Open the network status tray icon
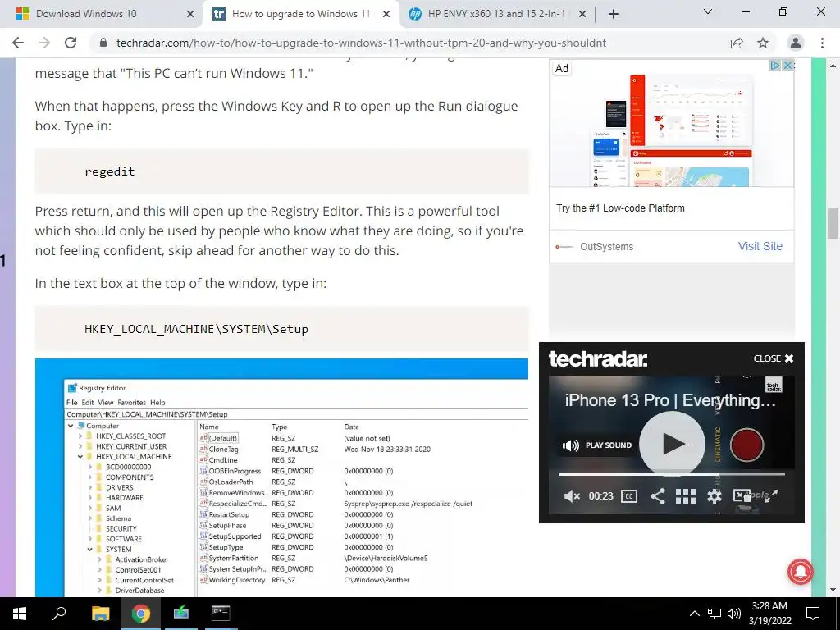The height and width of the screenshot is (630, 840). coord(714,614)
